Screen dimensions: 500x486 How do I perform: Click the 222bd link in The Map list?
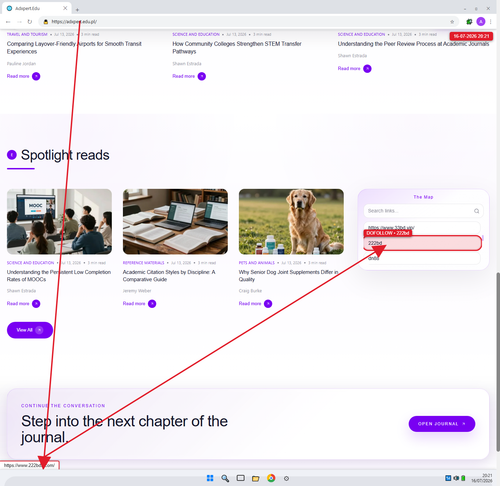pos(422,243)
